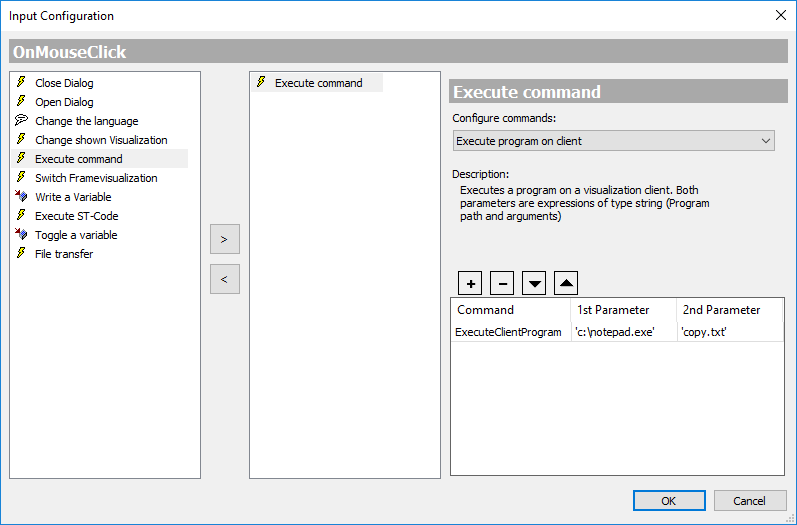797x525 pixels.
Task: Click the variable icon beside Write a Variable
Action: [21, 196]
